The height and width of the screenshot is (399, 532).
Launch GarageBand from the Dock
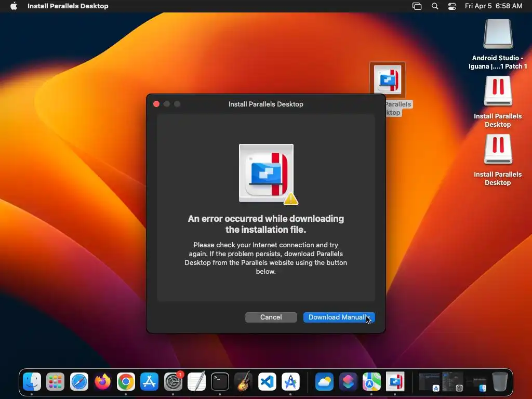(x=243, y=382)
